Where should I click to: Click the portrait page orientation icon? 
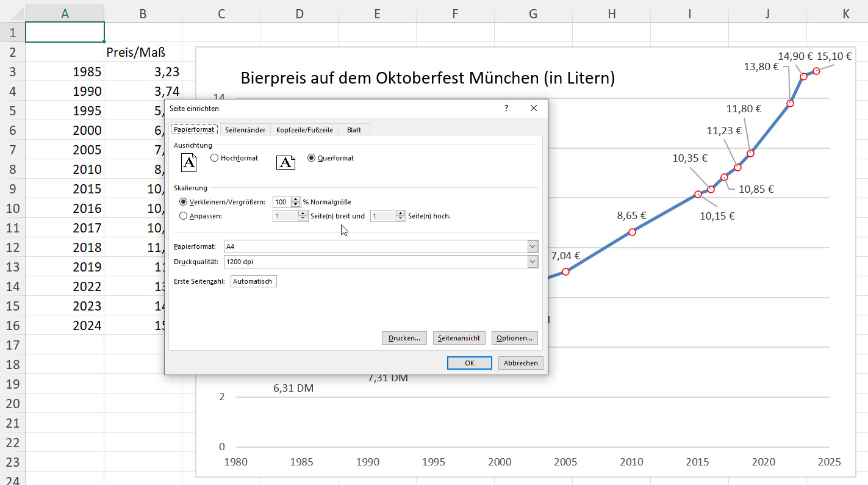(190, 162)
